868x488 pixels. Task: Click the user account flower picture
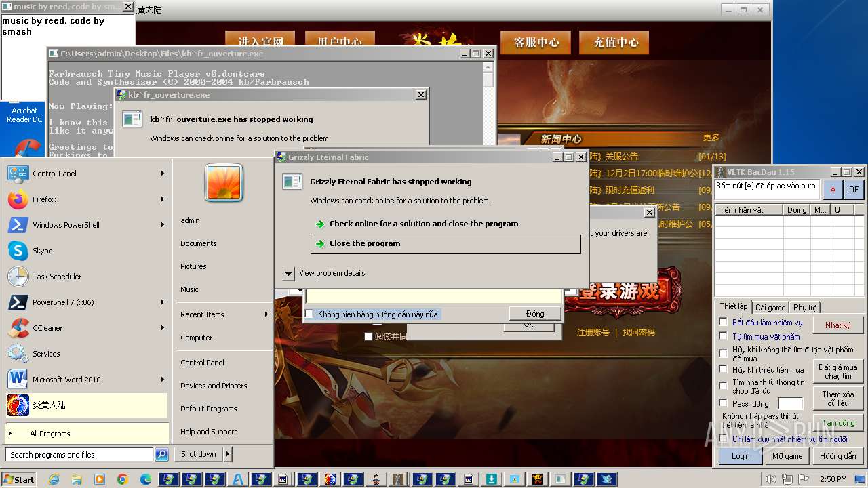(x=224, y=183)
